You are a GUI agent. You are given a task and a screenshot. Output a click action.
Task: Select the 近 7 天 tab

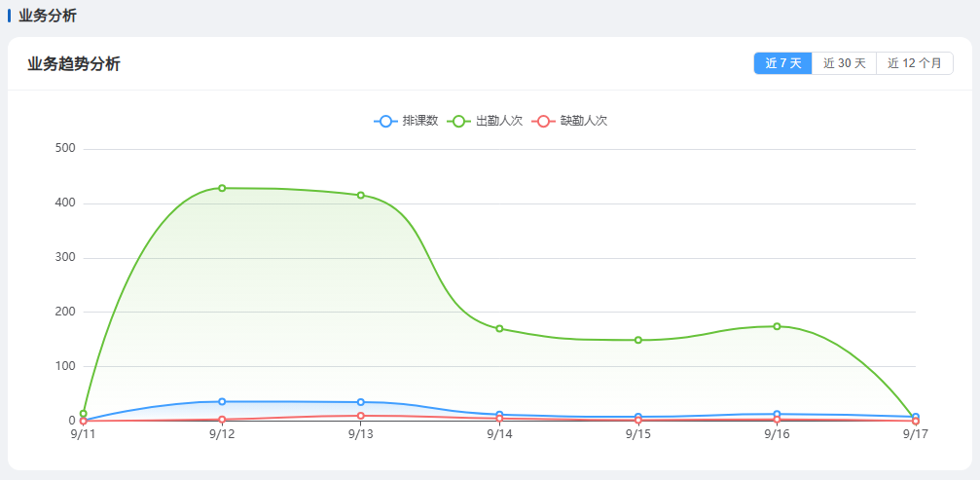(x=782, y=63)
